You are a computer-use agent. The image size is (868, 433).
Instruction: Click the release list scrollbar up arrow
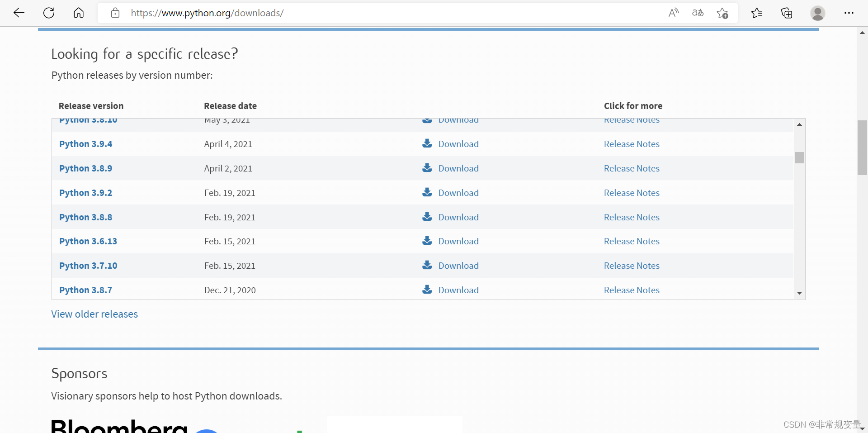coord(799,124)
